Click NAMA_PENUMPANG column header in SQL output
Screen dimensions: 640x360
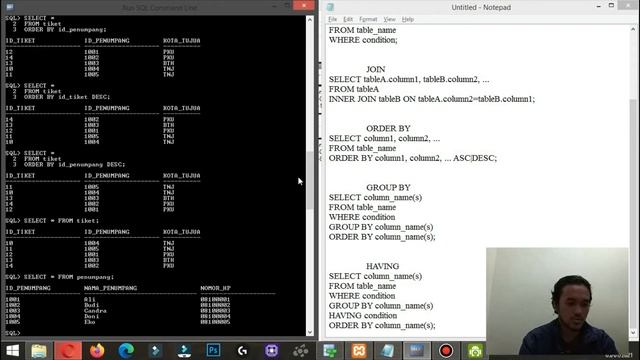[x=110, y=288]
